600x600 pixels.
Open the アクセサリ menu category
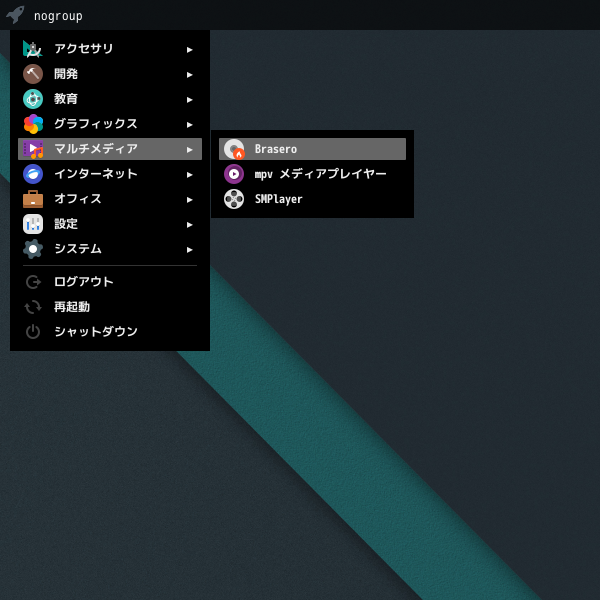click(110, 49)
